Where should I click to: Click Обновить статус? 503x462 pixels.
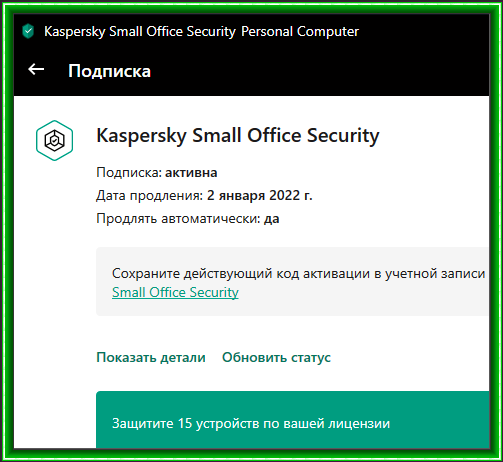(276, 357)
